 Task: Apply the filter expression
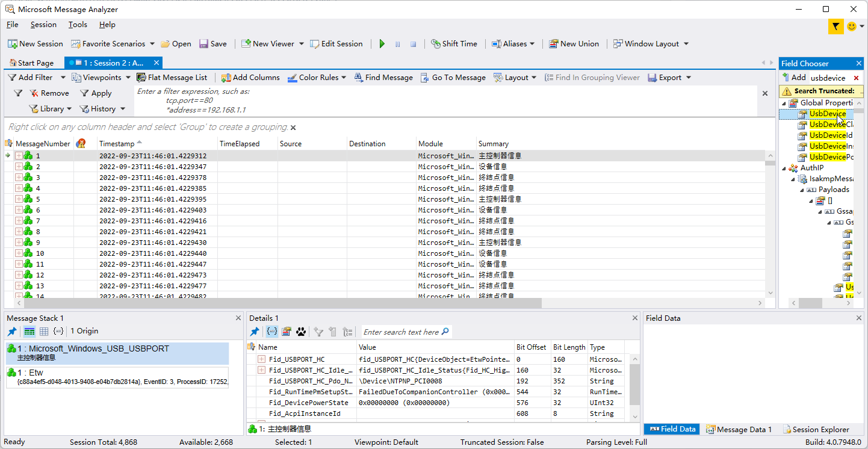pyautogui.click(x=95, y=93)
